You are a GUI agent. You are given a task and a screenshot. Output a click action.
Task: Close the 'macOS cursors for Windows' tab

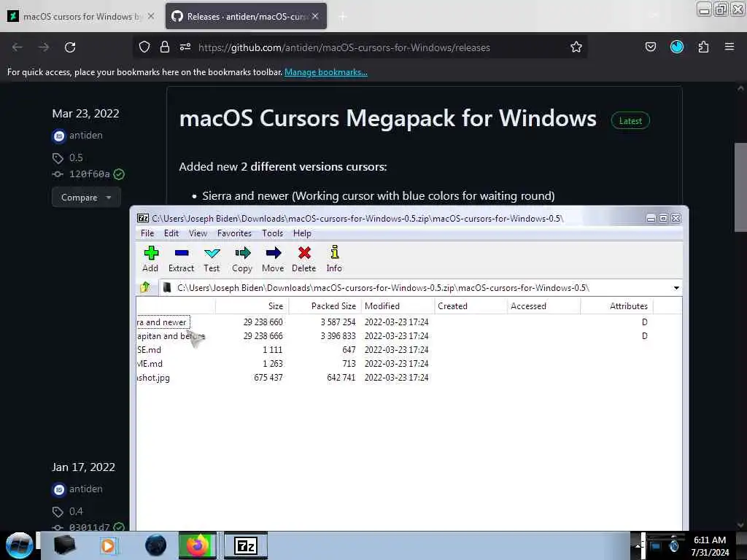pyautogui.click(x=150, y=16)
